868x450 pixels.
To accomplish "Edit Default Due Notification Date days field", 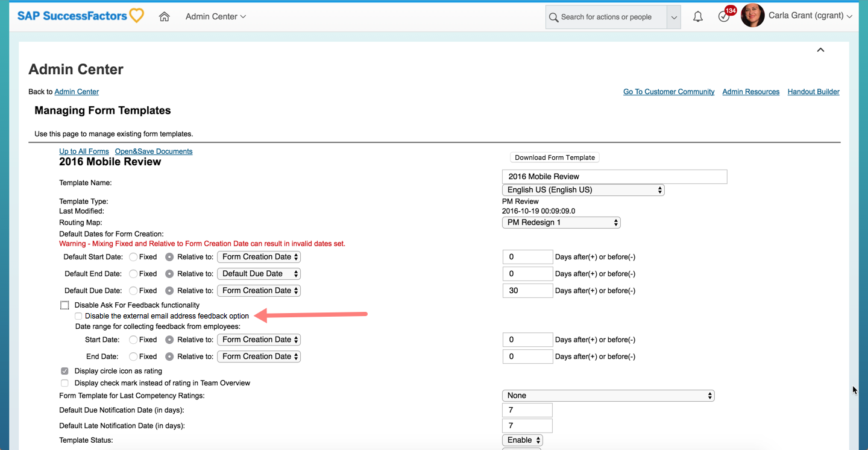I will point(527,410).
